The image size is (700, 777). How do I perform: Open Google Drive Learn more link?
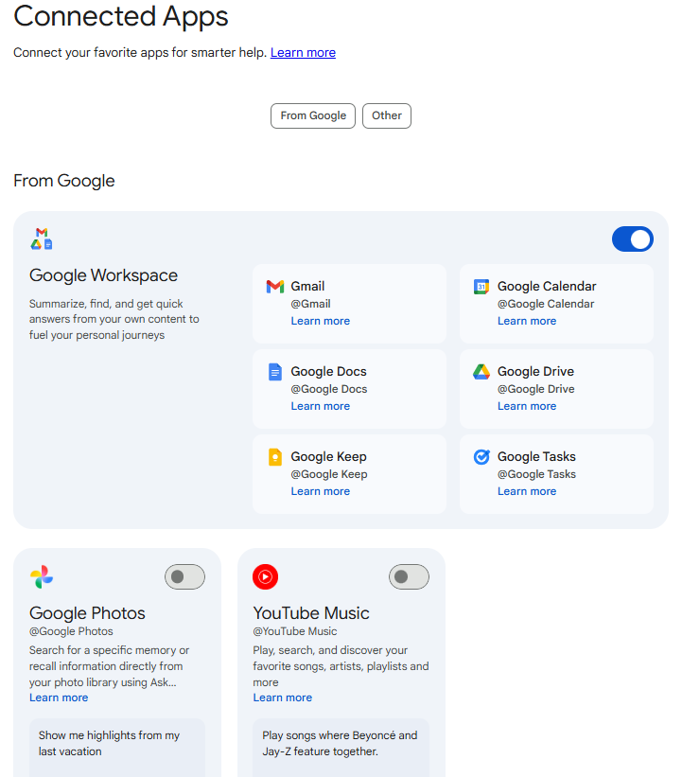(527, 406)
